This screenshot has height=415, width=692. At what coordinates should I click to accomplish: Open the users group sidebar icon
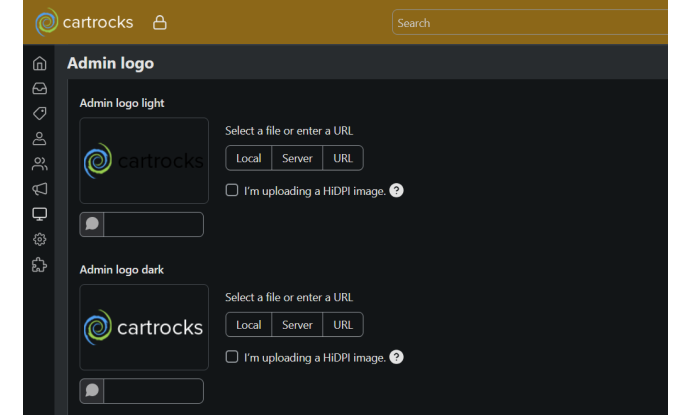pyautogui.click(x=40, y=164)
